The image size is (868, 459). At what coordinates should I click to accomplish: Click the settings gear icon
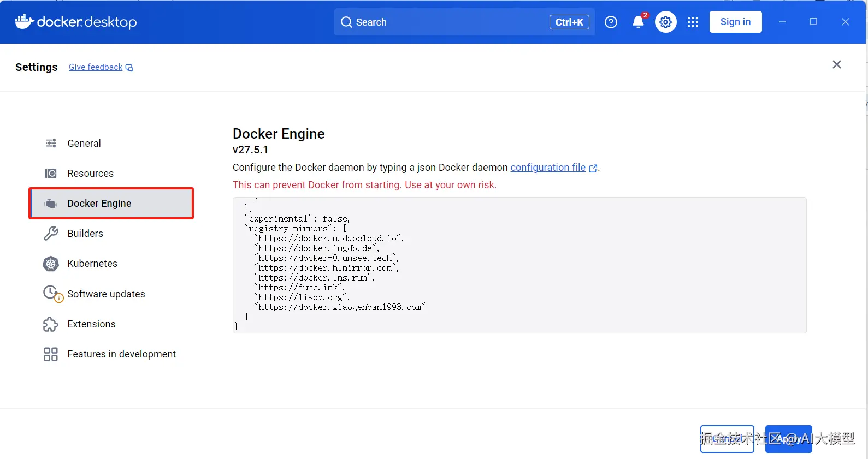665,22
